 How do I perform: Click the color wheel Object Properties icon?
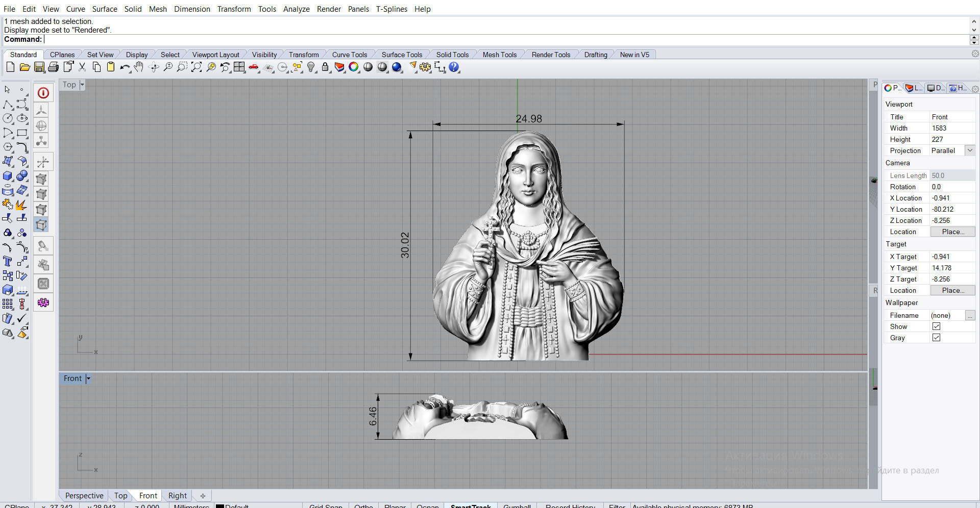[353, 67]
